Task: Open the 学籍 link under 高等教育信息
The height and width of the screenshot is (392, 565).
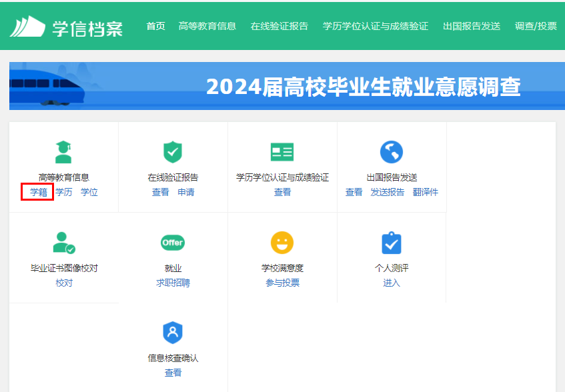Action: click(x=38, y=192)
